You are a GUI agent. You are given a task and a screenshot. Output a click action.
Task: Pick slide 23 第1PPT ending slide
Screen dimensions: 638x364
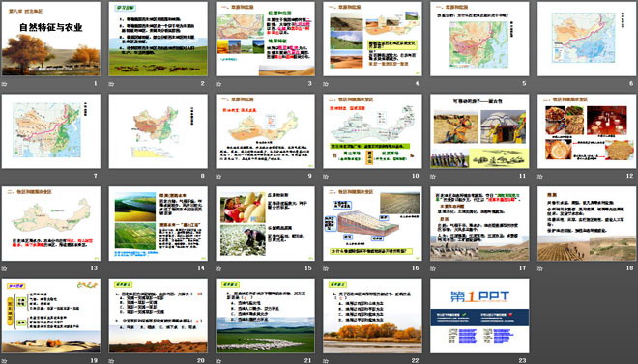click(479, 316)
